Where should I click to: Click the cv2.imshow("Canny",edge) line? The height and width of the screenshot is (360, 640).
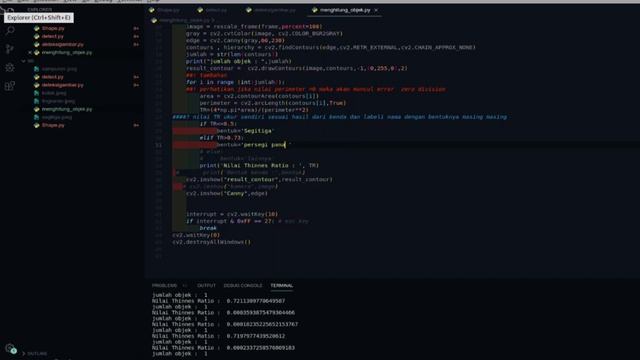[227, 193]
